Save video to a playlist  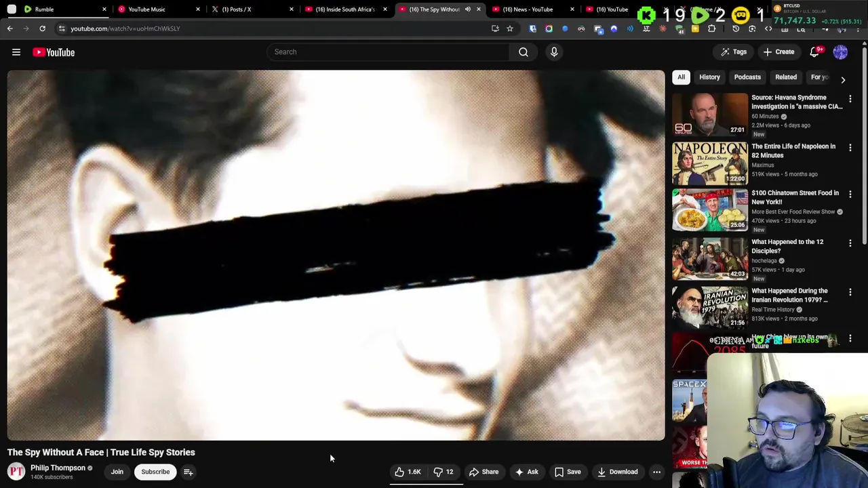568,472
